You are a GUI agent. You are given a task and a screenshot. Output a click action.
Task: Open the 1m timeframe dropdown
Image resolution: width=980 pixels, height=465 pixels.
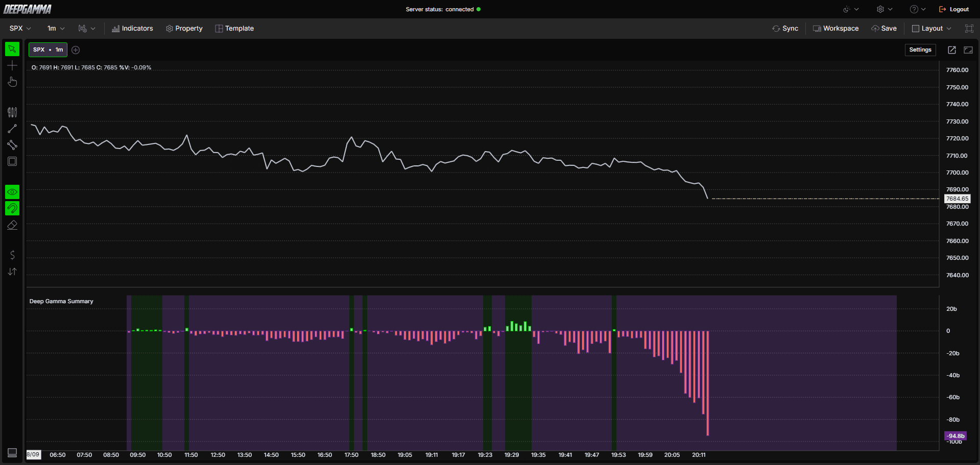(x=56, y=29)
